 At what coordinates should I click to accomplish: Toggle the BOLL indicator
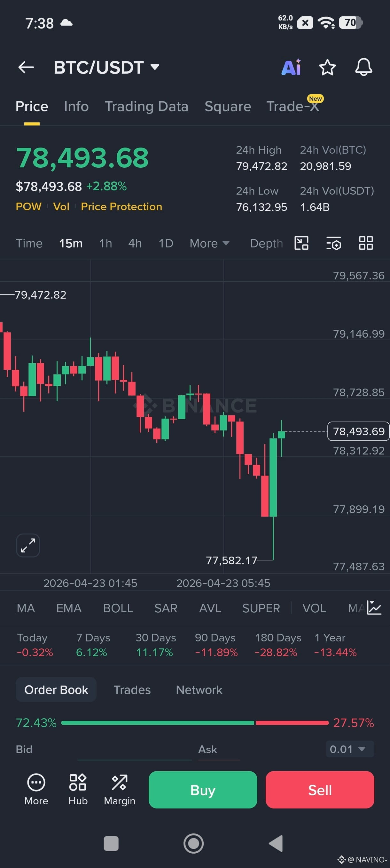(x=118, y=608)
